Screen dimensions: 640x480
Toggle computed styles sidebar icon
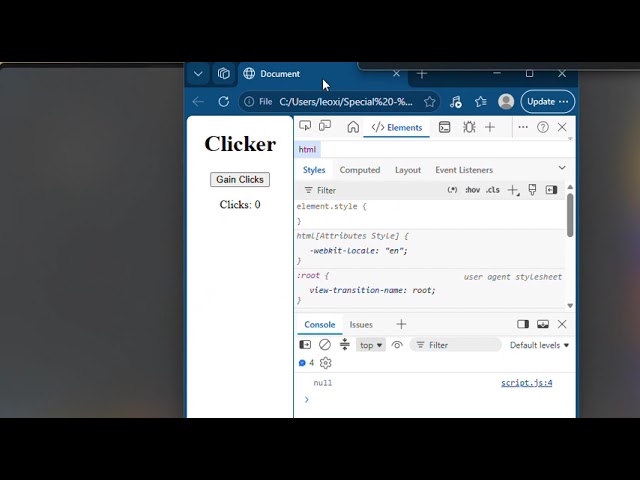pyautogui.click(x=551, y=190)
